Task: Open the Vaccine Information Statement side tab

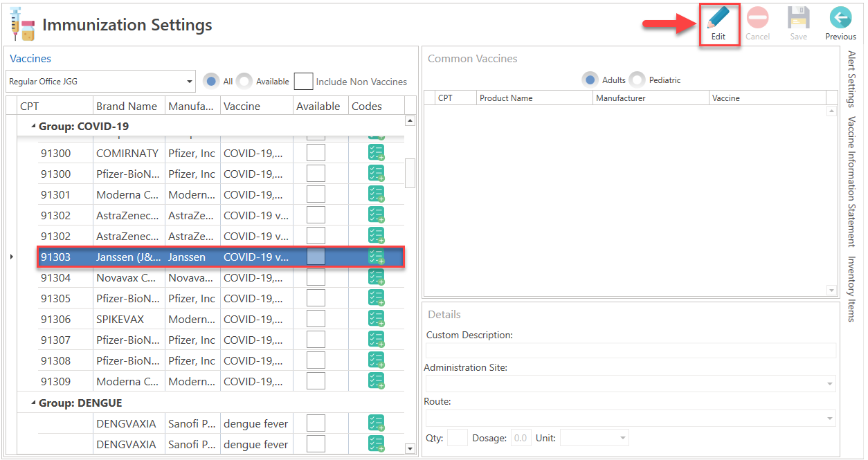Action: [x=851, y=181]
